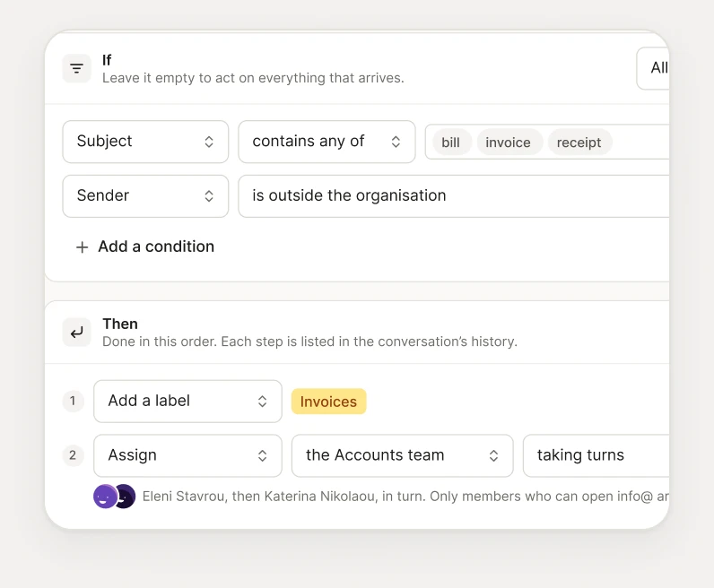The width and height of the screenshot is (714, 588).
Task: Click the 'Then' section heading
Action: coord(120,324)
